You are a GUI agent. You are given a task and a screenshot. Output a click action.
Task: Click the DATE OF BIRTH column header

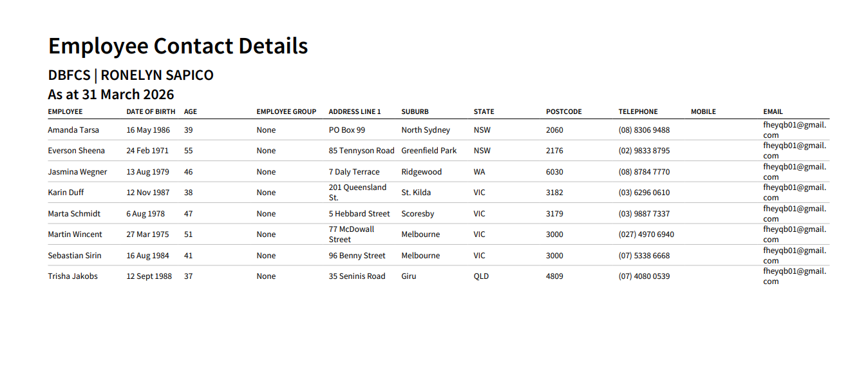tap(151, 111)
